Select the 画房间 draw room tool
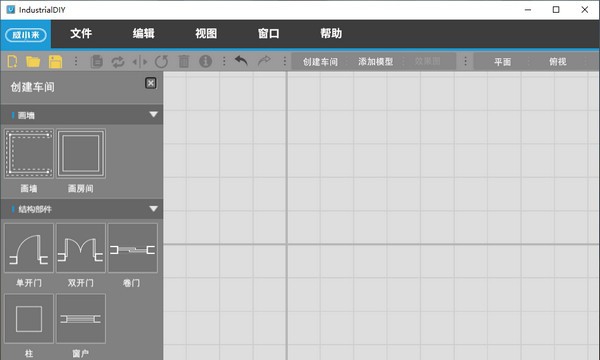Image resolution: width=600 pixels, height=360 pixels. click(81, 153)
